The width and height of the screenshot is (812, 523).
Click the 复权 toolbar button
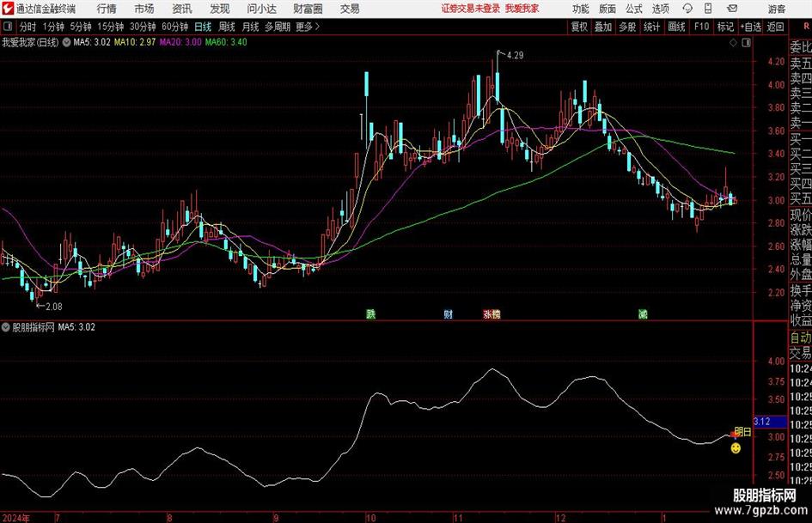point(579,27)
